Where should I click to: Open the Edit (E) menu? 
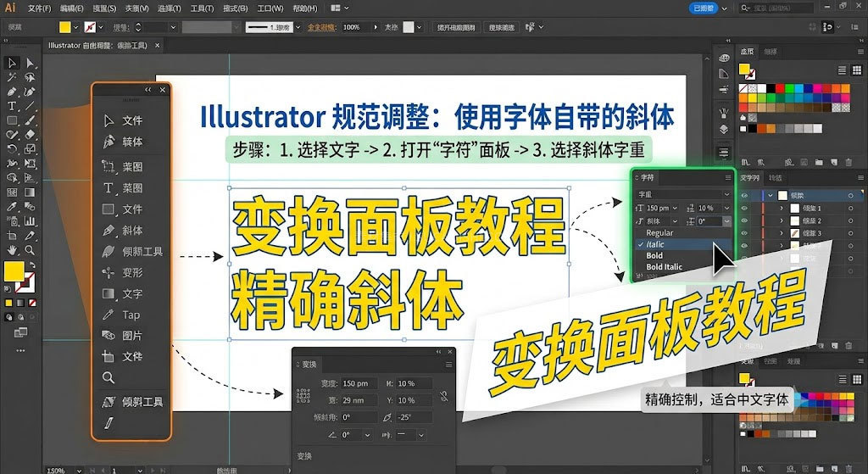tap(72, 8)
